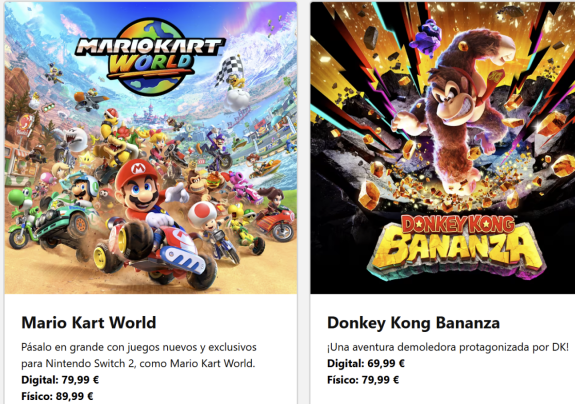Screen dimensions: 575x404
Task: Select the Mario Kart World title
Action: 89,323
